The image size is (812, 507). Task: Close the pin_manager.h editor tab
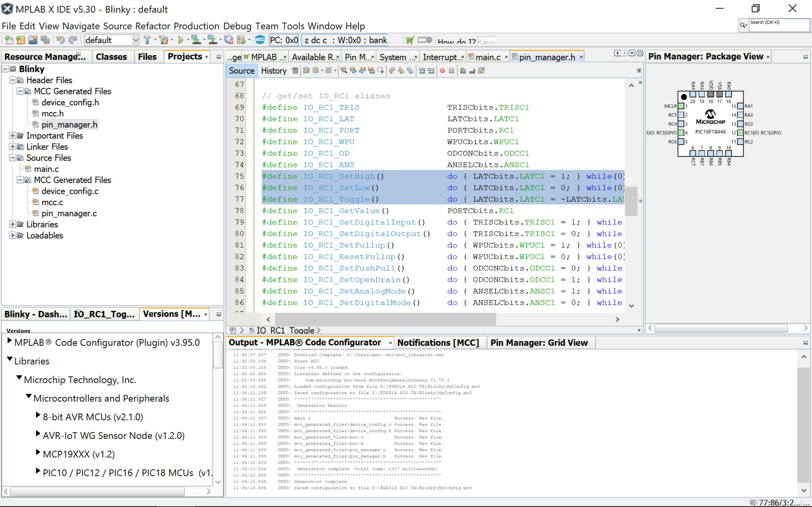click(581, 57)
